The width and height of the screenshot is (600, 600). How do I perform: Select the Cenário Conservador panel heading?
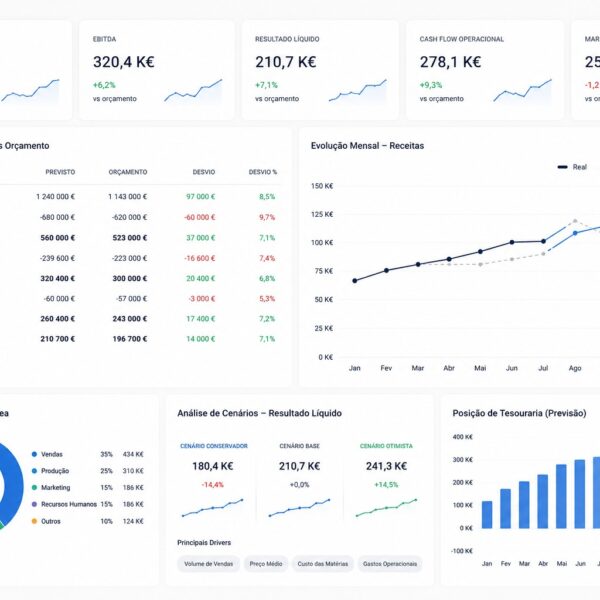[214, 446]
